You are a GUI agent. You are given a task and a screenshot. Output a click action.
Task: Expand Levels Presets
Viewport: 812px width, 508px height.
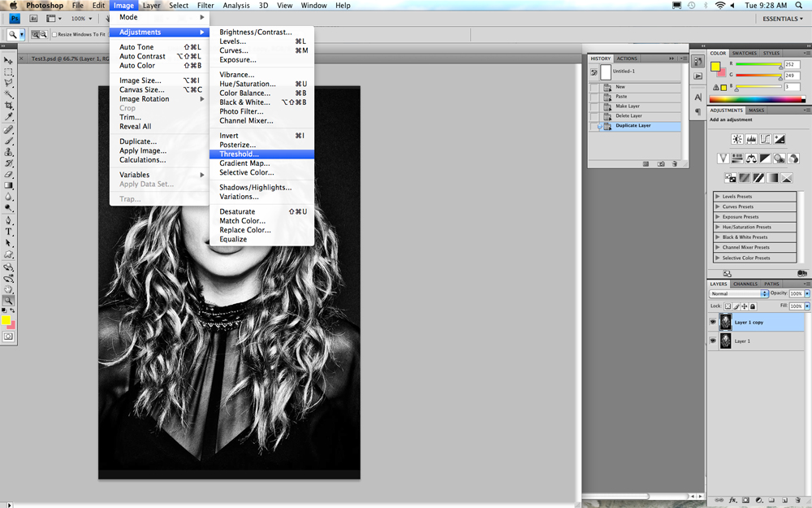coord(717,197)
